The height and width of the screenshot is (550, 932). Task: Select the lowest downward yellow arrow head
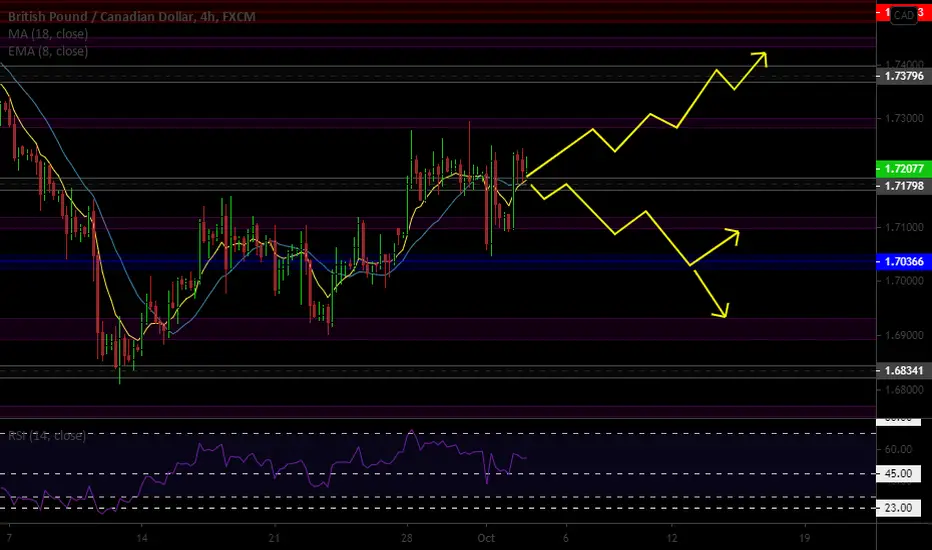pyautogui.click(x=721, y=310)
